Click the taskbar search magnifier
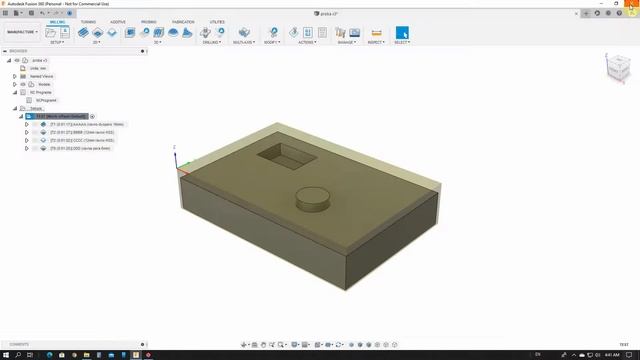The width and height of the screenshot is (640, 360). [x=18, y=355]
